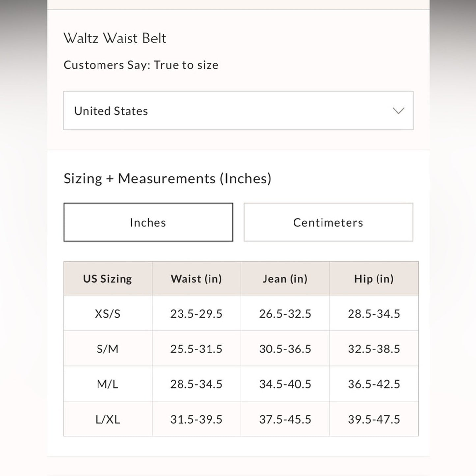Click the L/XL hip value 39.5-47.5
The height and width of the screenshot is (476, 476).
(374, 419)
